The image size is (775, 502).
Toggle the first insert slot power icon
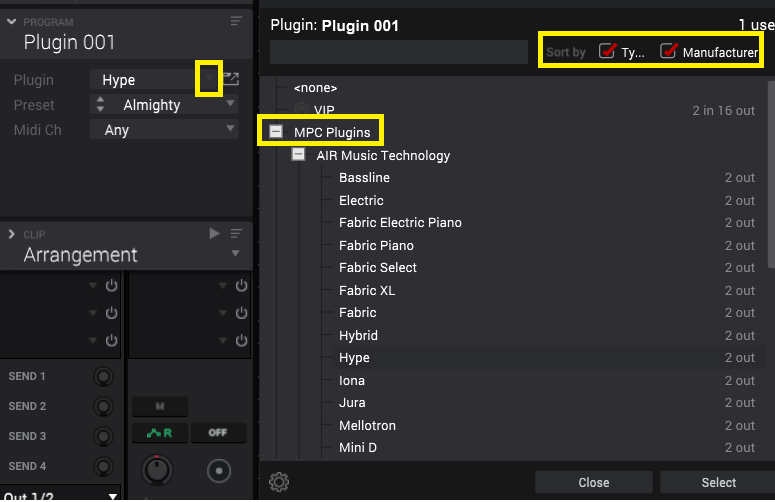[111, 286]
